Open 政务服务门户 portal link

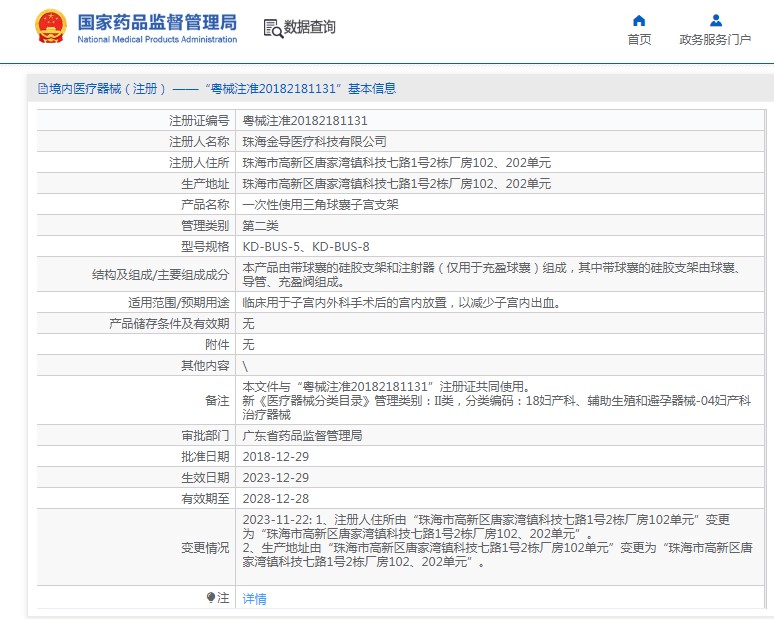[x=715, y=39]
